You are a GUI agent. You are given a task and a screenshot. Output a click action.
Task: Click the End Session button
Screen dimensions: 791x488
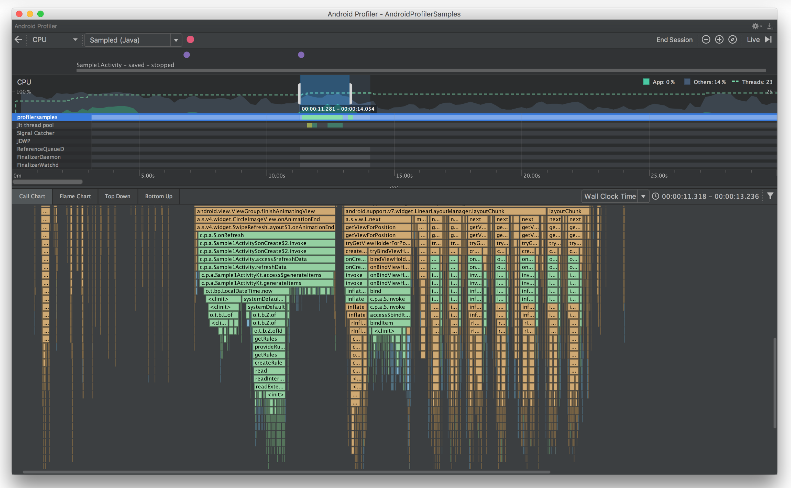point(674,39)
